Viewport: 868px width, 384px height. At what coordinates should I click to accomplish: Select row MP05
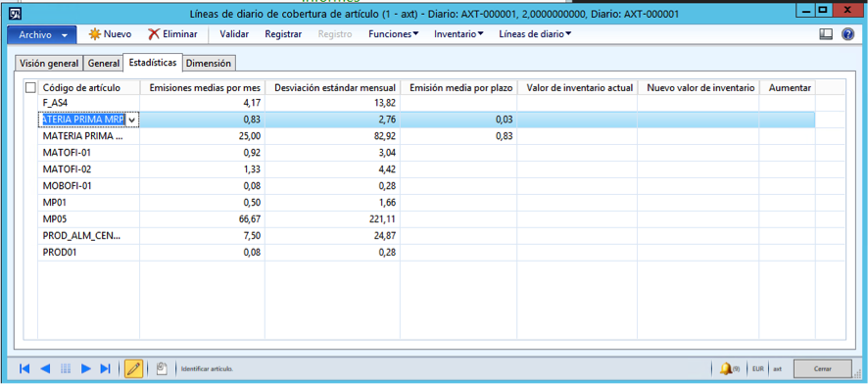426,219
